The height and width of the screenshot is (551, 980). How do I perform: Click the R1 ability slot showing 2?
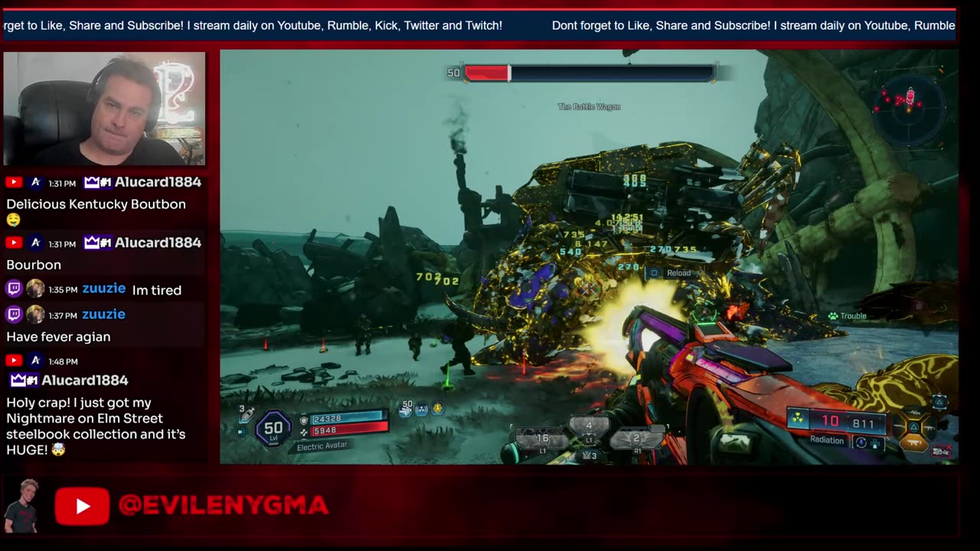coord(636,439)
